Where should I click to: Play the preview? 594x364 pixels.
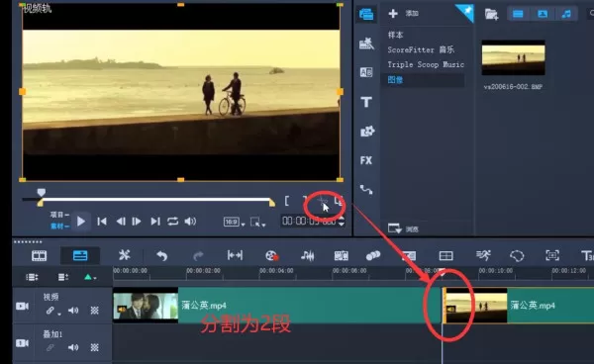pos(81,222)
